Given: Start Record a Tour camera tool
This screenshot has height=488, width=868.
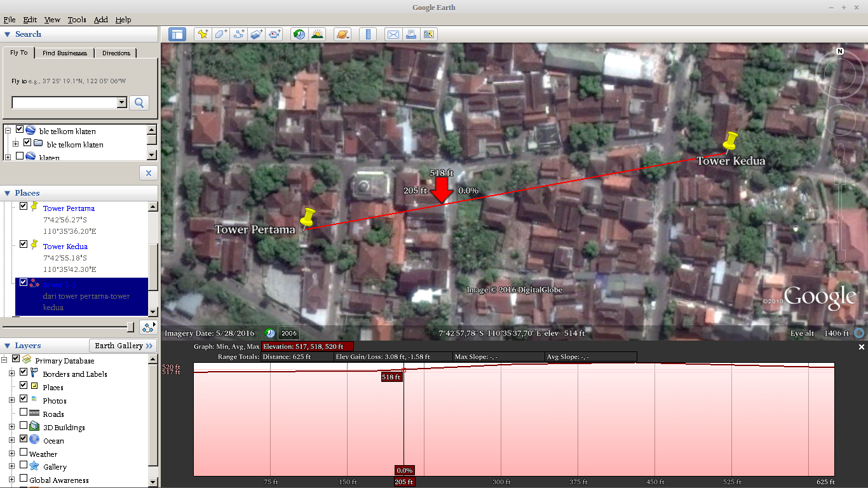Looking at the screenshot, I should pyautogui.click(x=275, y=34).
